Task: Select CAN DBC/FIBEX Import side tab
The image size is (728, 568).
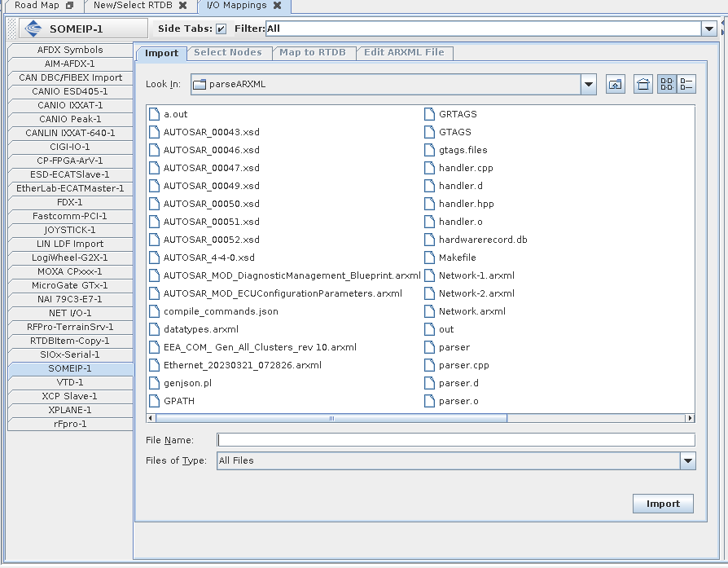Action: tap(70, 77)
